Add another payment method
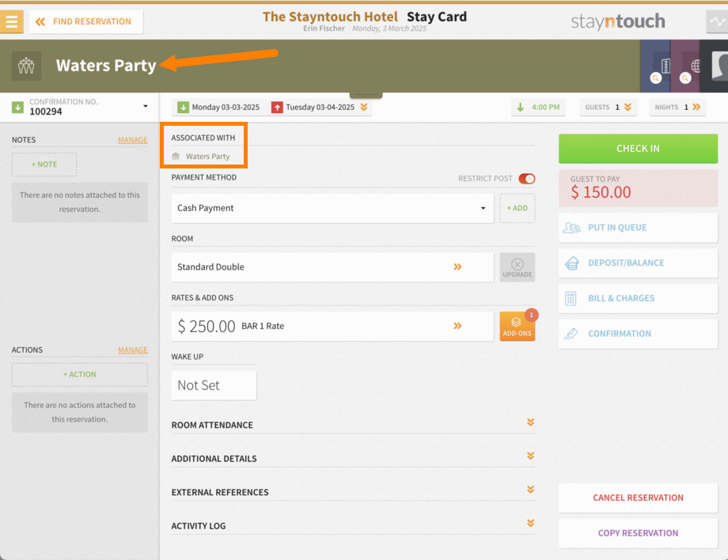Image resolution: width=728 pixels, height=560 pixels. (518, 208)
